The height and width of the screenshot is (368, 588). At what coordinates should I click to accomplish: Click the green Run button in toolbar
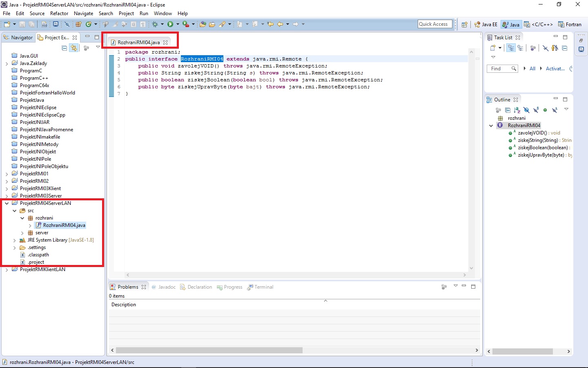170,25
